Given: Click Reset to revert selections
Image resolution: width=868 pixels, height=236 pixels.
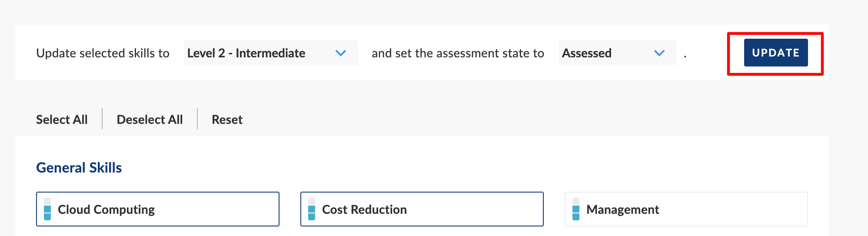Looking at the screenshot, I should 227,120.
